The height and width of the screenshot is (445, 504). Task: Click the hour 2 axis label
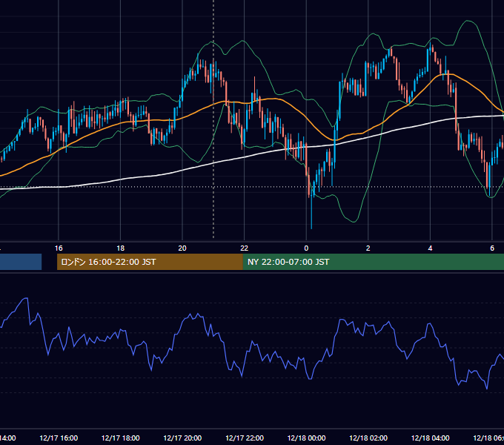[368, 248]
